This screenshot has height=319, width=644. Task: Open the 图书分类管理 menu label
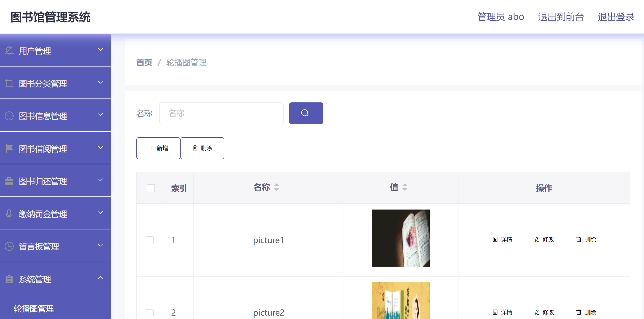(43, 84)
